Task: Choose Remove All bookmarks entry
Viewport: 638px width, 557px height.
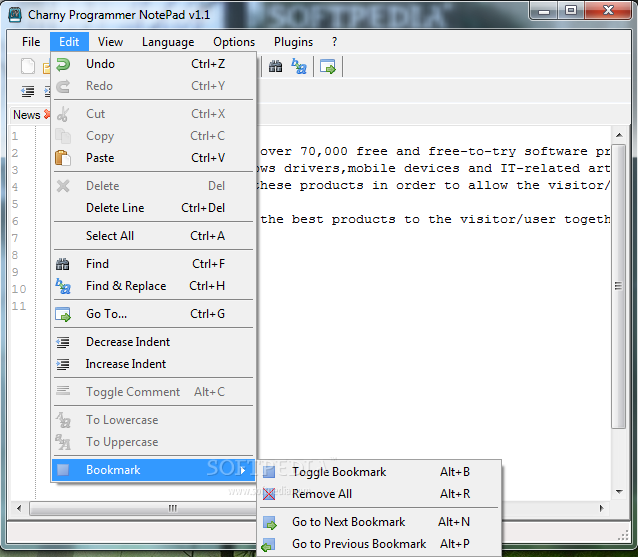Action: pos(379,494)
